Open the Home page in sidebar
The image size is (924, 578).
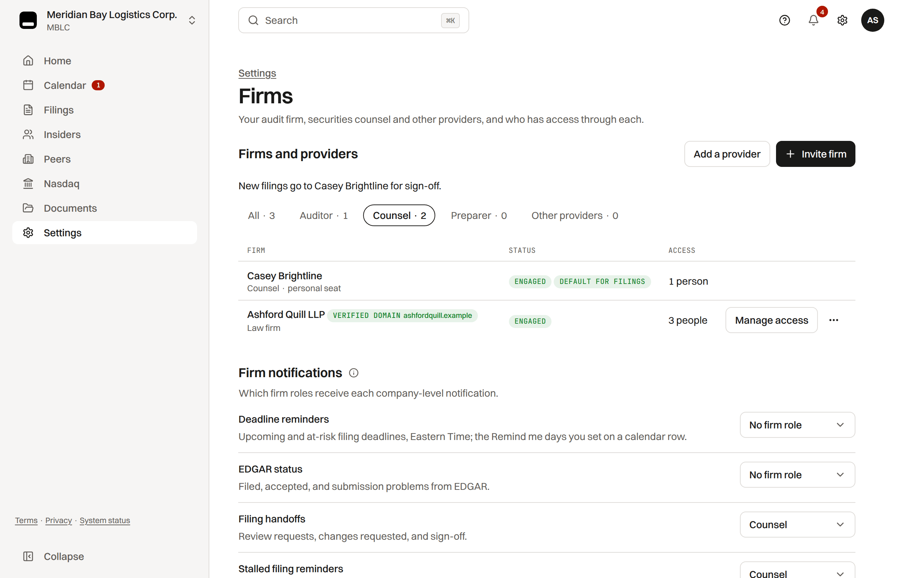pos(104,61)
